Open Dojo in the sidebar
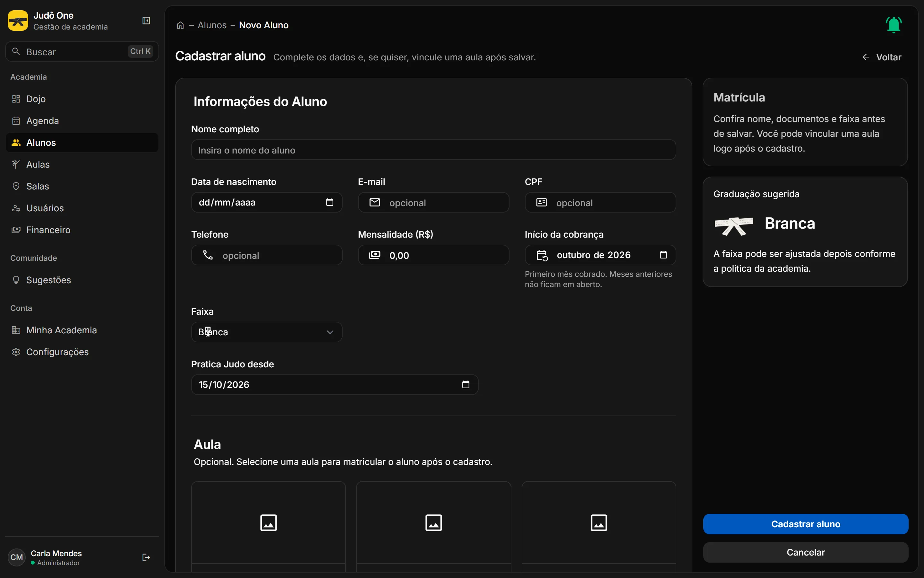924x578 pixels. (82, 99)
